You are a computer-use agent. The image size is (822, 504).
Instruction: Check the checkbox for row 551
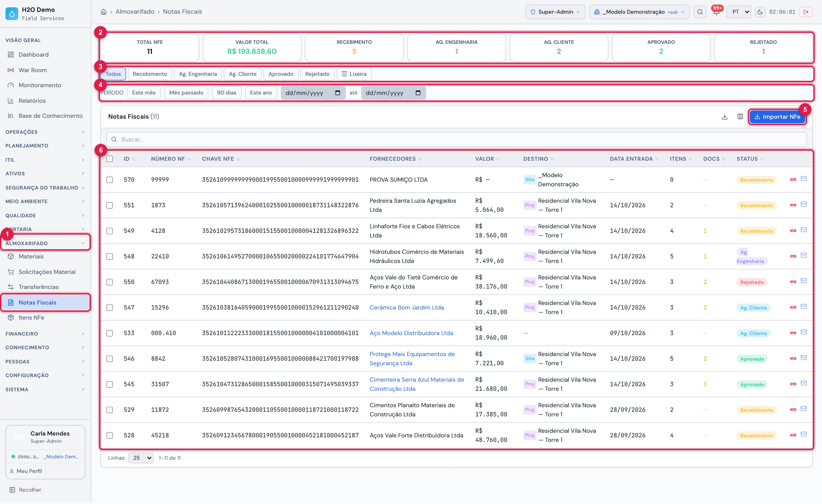click(x=109, y=205)
